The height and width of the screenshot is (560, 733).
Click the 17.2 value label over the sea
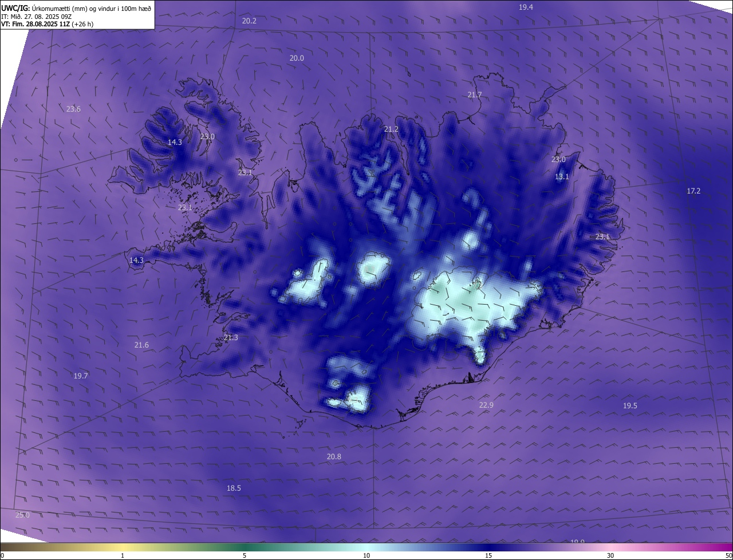(x=693, y=191)
